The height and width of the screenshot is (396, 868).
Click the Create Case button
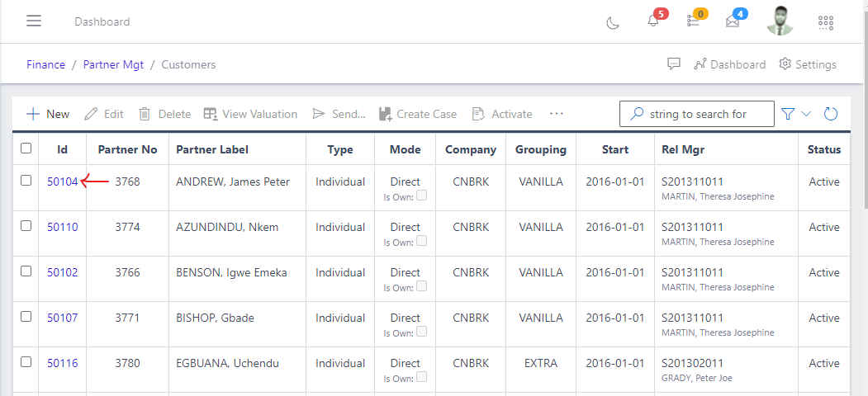[x=418, y=114]
